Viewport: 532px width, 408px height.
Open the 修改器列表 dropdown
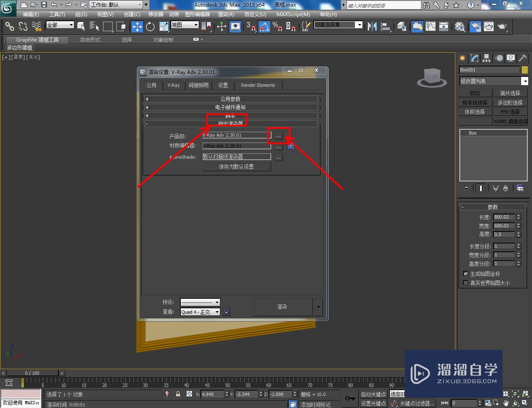pos(493,81)
